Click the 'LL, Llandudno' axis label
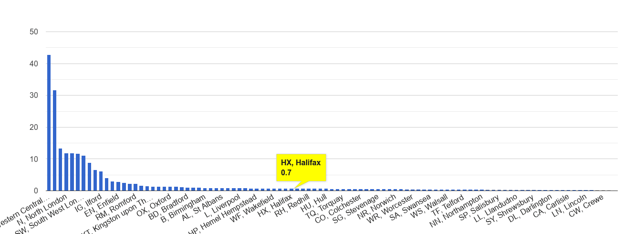 [x=496, y=207]
